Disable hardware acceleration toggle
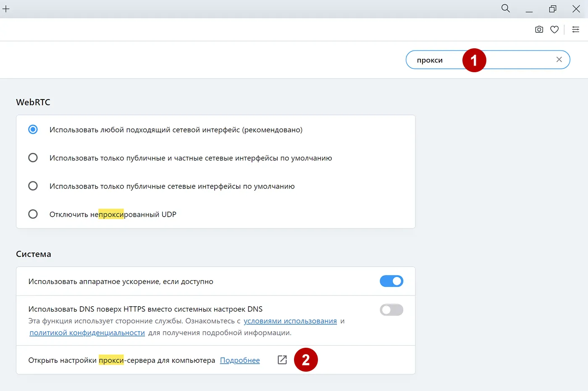Image resolution: width=588 pixels, height=391 pixels. click(391, 281)
